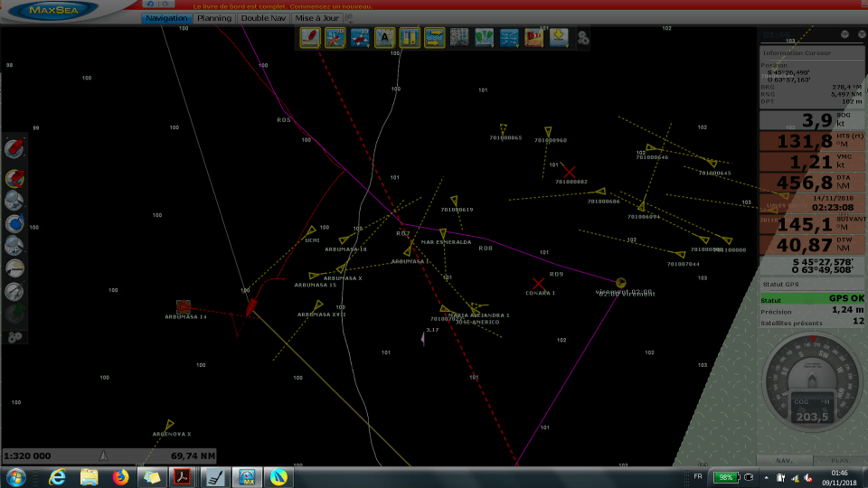The image size is (868, 488).
Task: Open the download arrow icon dropdown
Action: 559,37
